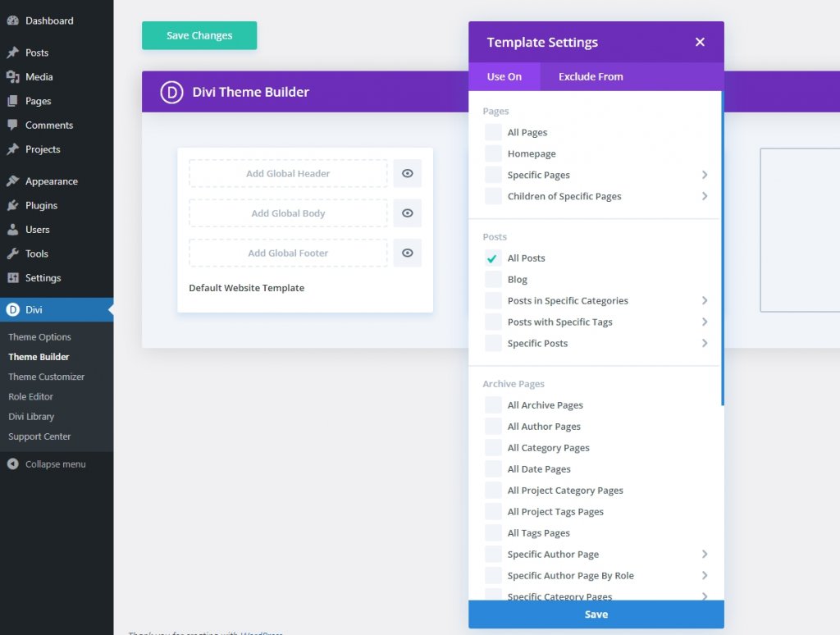Click Add Global Header
Screen dimensions: 840x635
tap(288, 173)
